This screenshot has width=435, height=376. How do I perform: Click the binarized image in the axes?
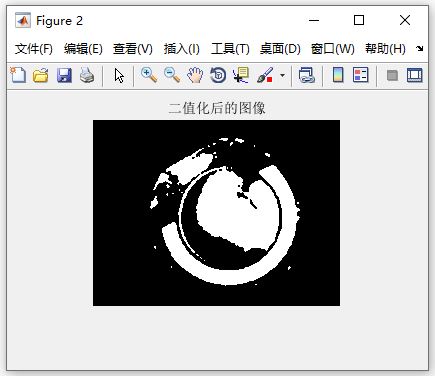click(216, 213)
